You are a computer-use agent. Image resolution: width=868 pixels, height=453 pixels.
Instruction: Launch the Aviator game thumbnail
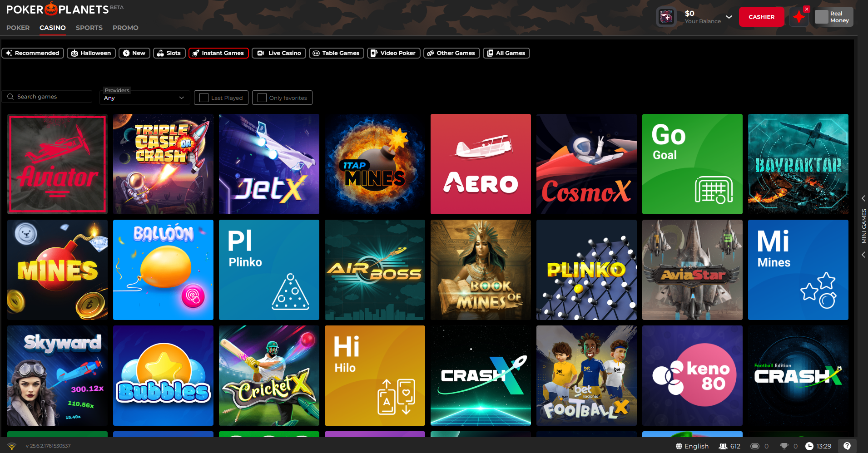[57, 164]
